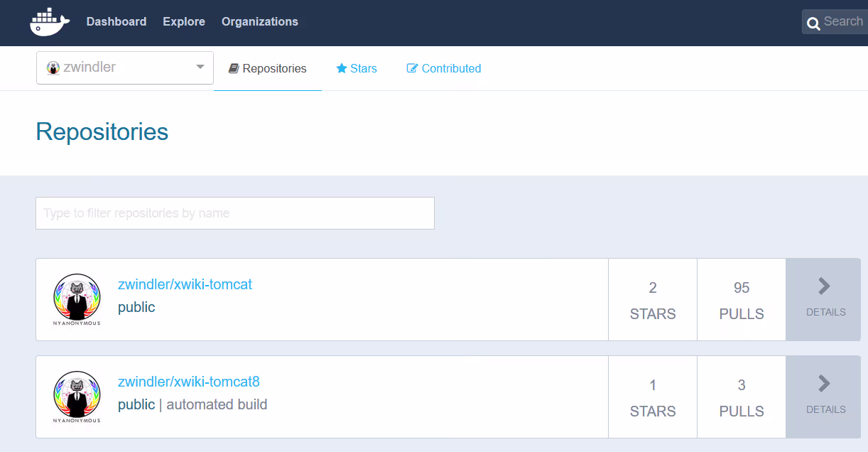Click the search magnifier icon
Viewport: 868px width, 452px height.
point(813,23)
